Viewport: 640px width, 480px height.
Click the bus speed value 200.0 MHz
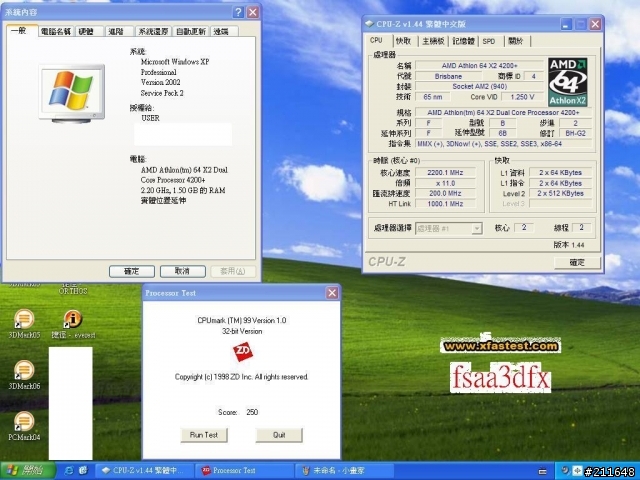click(x=445, y=193)
